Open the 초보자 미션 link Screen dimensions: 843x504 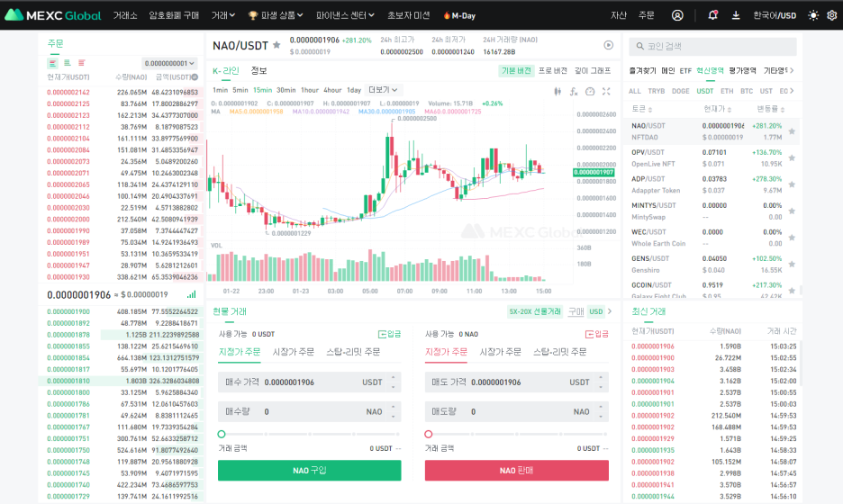point(409,15)
